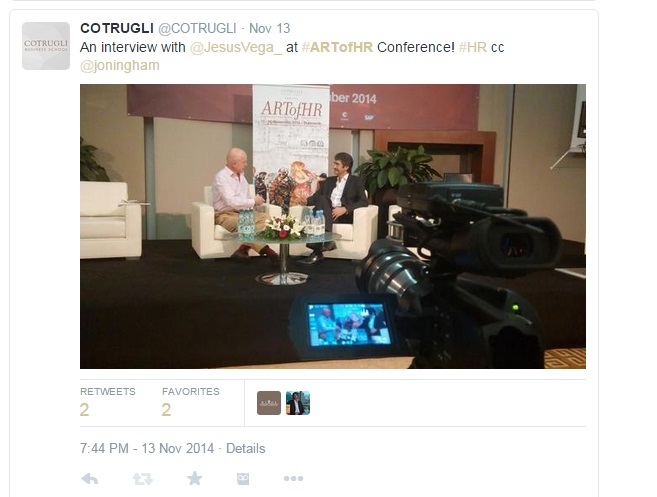The image size is (657, 497).
Task: Open COTRUGLI profile avatar image
Action: [x=46, y=46]
